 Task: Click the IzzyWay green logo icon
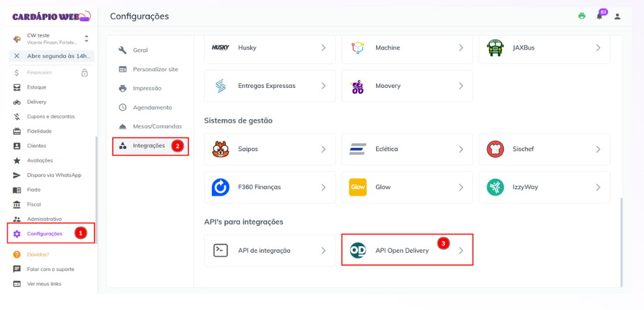pyautogui.click(x=495, y=187)
